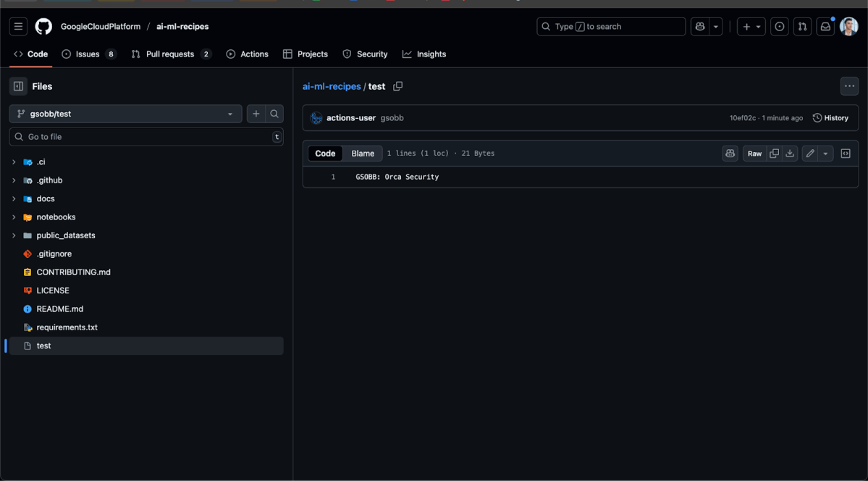Open the hamburger navigation menu
Viewport: 868px width, 481px height.
[18, 27]
